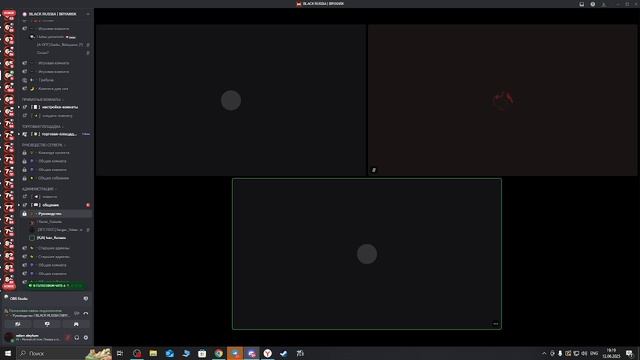This screenshot has width=640, height=360.
Task: Focus the top-right participant tile with red avatar
Action: [502, 100]
